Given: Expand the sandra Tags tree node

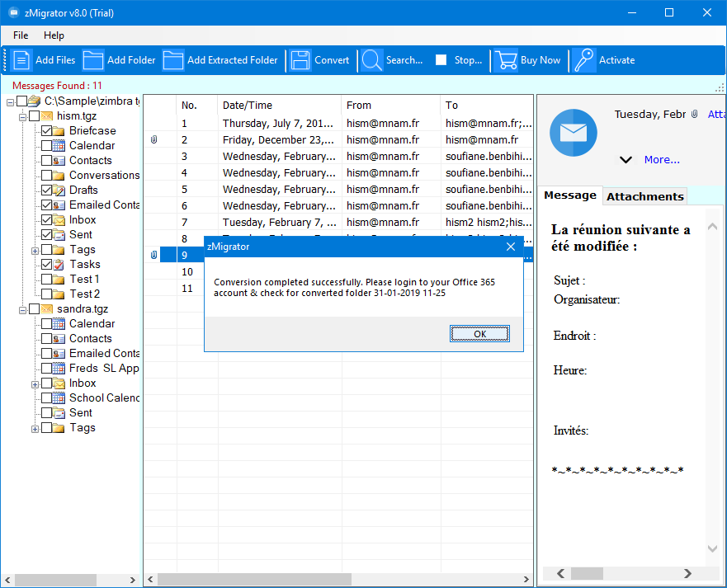Looking at the screenshot, I should coord(35,429).
